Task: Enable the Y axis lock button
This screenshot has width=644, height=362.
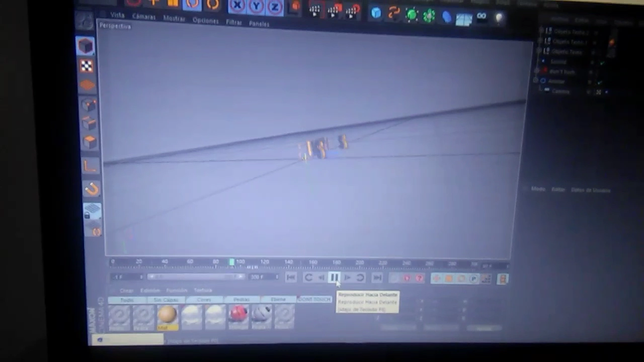Action: pos(256,6)
